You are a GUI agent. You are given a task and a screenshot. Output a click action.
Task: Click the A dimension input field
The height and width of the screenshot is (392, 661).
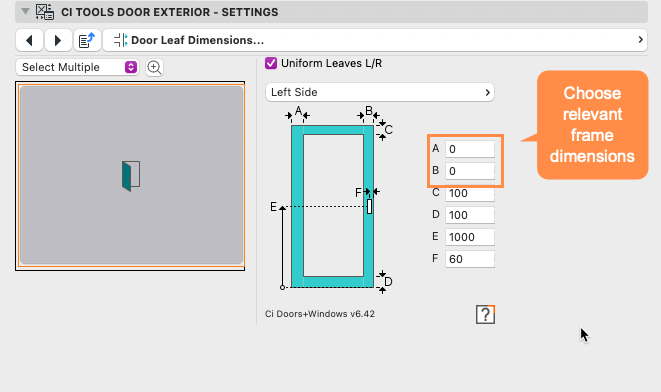coord(470,149)
